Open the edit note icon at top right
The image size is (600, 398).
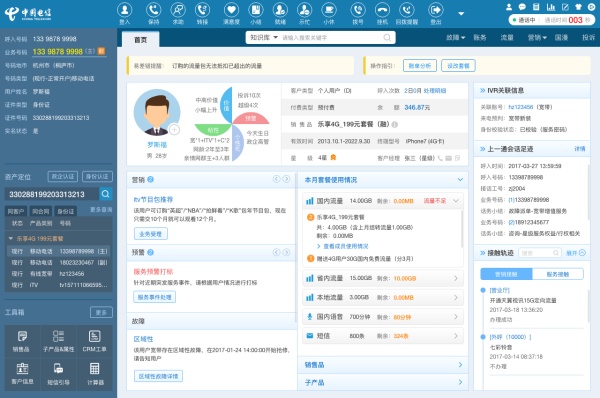(x=565, y=7)
